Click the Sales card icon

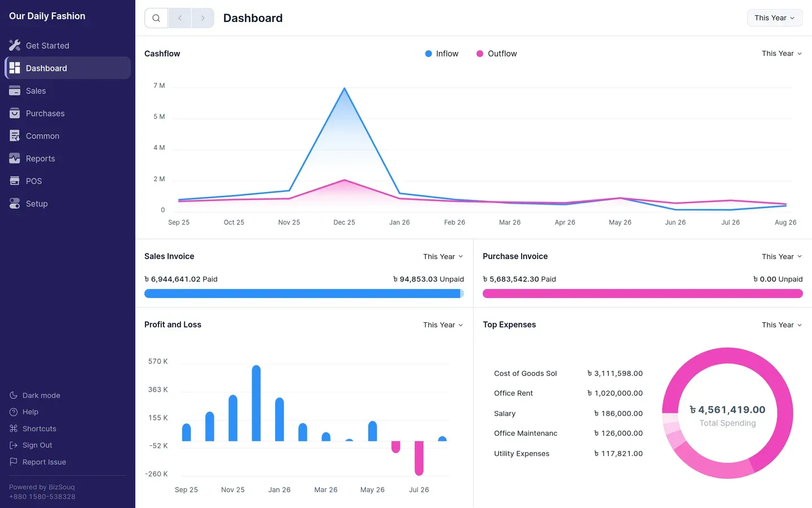(x=15, y=90)
